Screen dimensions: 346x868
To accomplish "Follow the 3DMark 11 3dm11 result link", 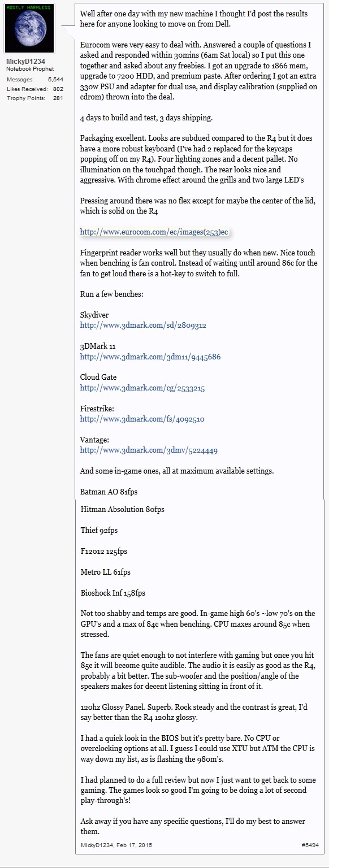I will (150, 357).
